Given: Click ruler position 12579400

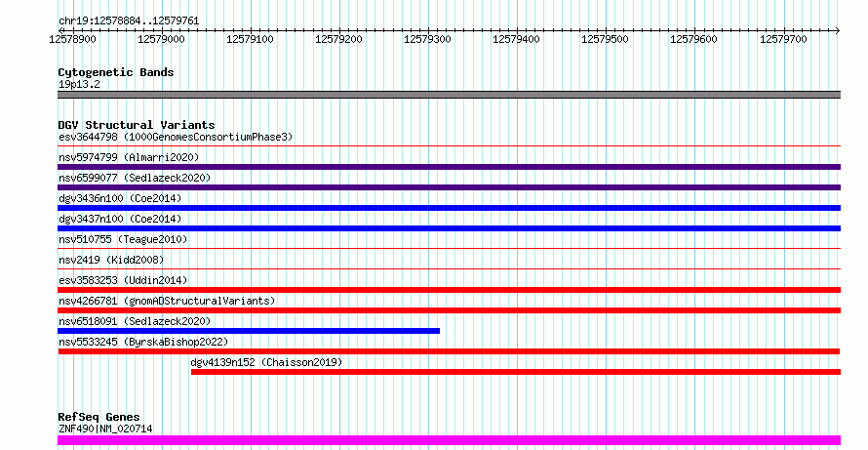Looking at the screenshot, I should click(516, 39).
